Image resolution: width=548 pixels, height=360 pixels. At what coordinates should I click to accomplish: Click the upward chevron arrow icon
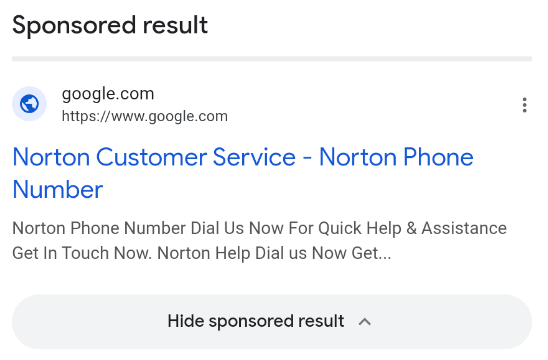coord(365,322)
